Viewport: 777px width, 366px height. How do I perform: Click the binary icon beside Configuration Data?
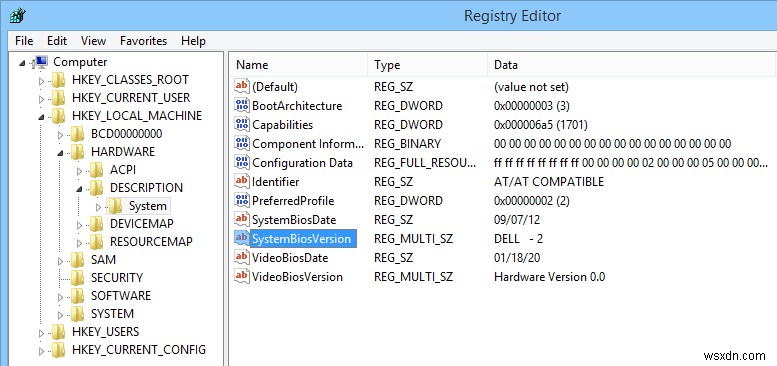(x=242, y=162)
